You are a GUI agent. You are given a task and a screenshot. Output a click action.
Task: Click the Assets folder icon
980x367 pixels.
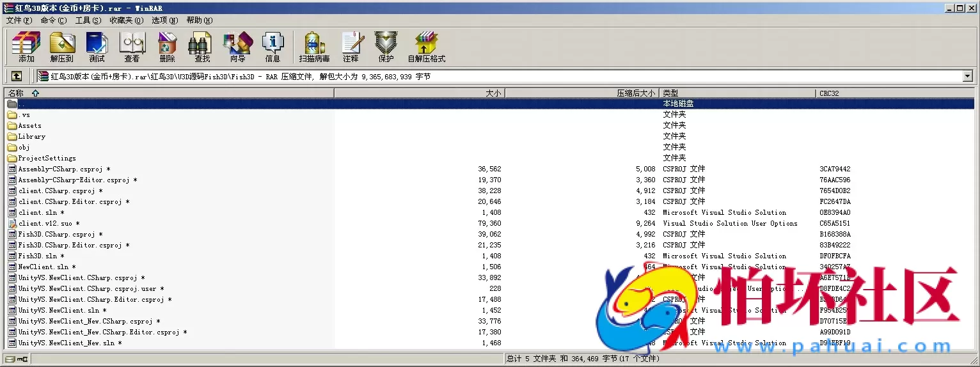[x=12, y=126]
